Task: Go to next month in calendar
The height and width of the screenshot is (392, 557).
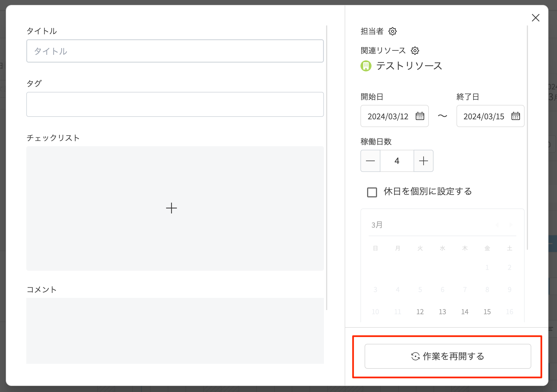Action: (511, 225)
